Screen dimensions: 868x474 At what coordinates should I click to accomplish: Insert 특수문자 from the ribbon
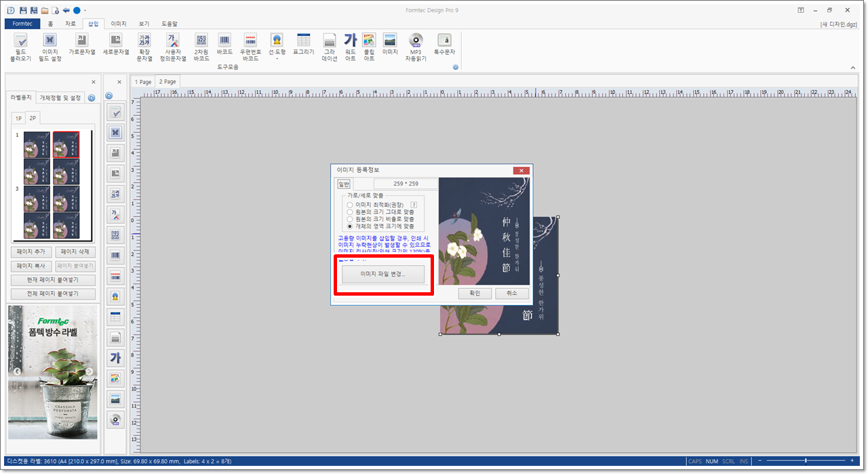[444, 44]
